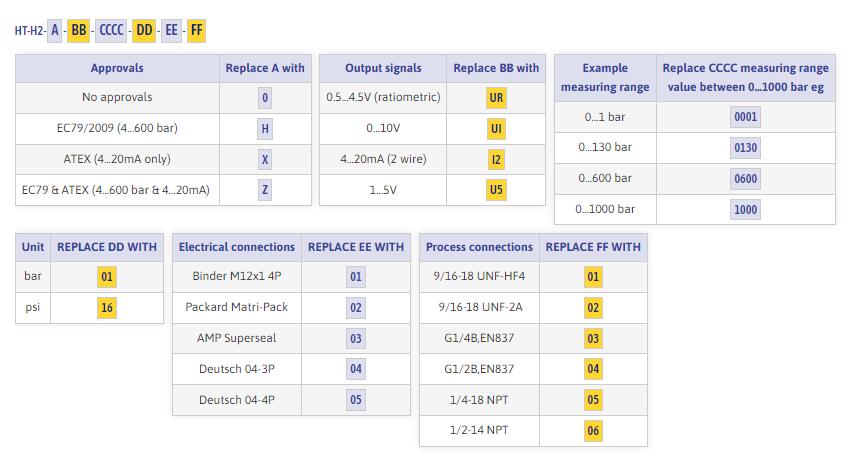Select the UI code for 0...10V output
The height and width of the screenshot is (466, 849).
(496, 129)
